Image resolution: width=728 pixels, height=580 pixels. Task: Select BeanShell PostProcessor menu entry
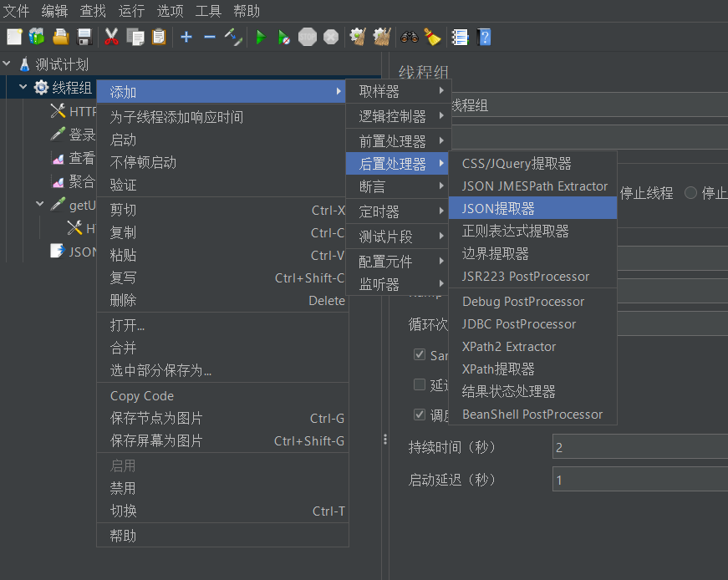[532, 415]
